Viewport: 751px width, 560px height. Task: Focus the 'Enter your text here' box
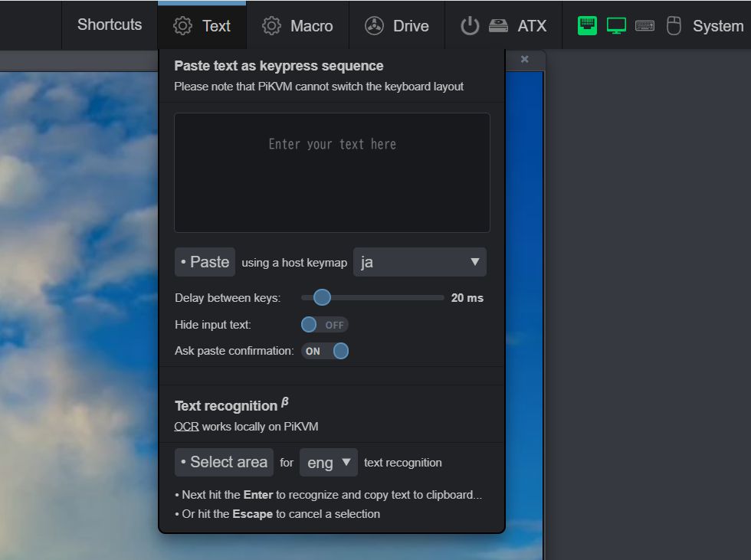pyautogui.click(x=332, y=172)
